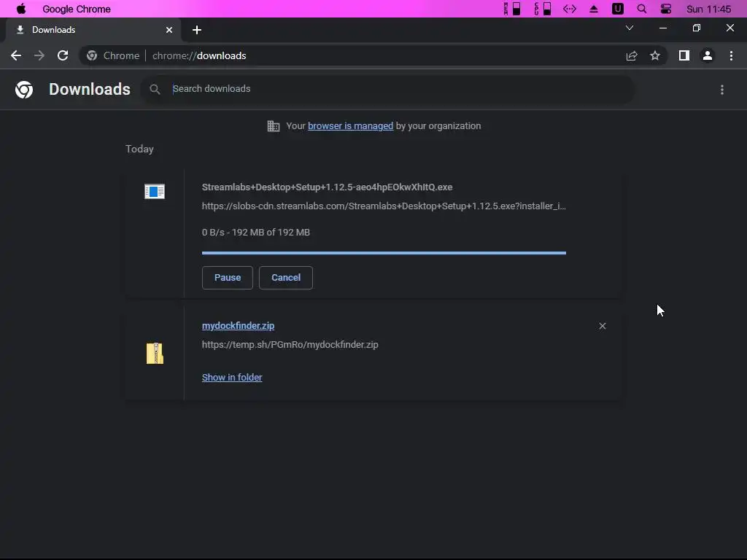Viewport: 747px width, 560px height.
Task: Share this page icon in the address bar
Action: tap(632, 55)
